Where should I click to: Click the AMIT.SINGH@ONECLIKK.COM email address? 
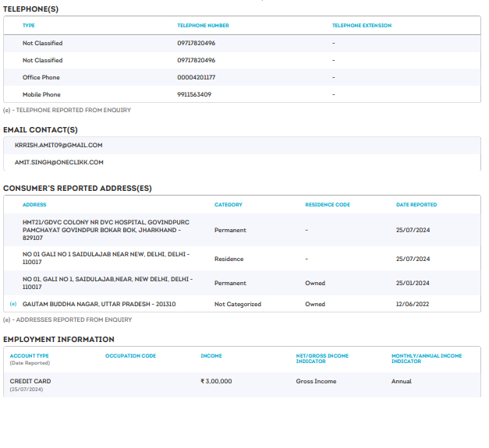click(x=59, y=162)
